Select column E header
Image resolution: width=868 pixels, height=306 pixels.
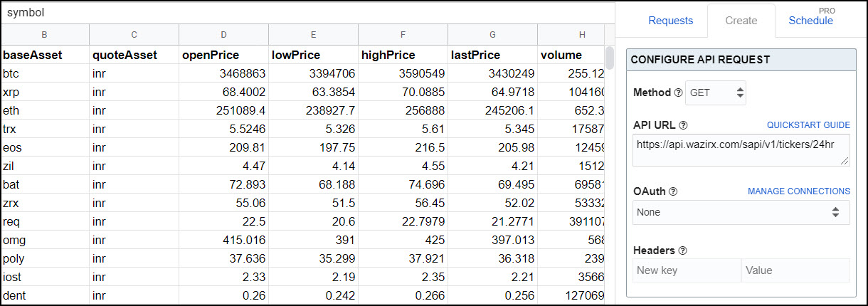[313, 34]
